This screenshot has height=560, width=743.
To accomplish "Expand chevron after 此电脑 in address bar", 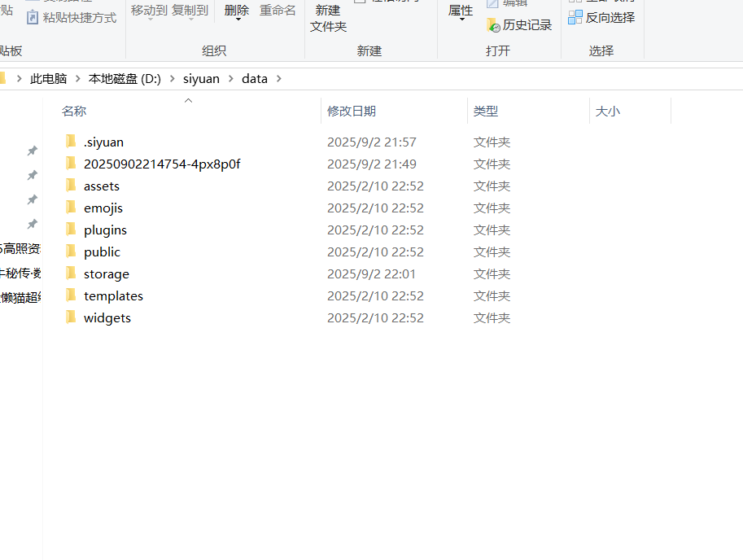I will pos(77,79).
